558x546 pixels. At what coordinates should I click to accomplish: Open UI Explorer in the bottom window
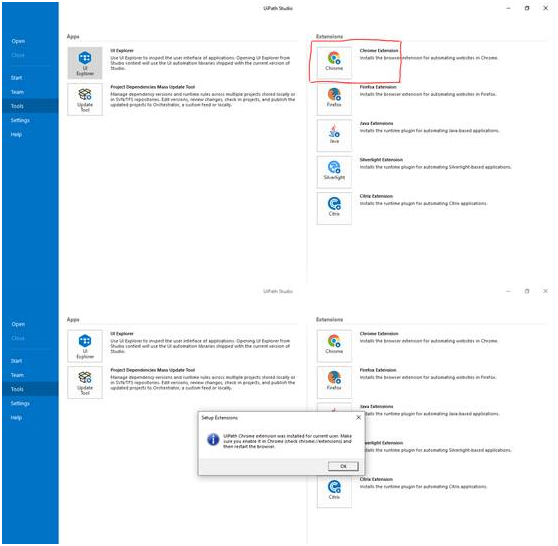pyautogui.click(x=85, y=347)
